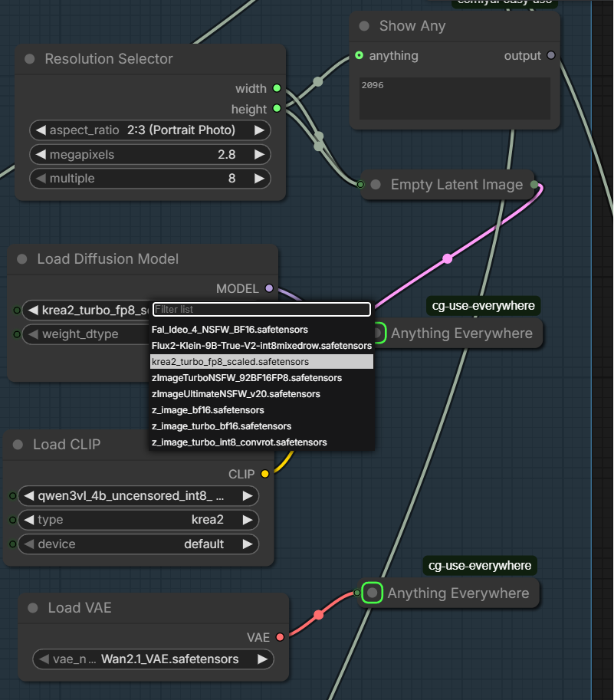Click the Load Diffusion Model title

point(108,259)
